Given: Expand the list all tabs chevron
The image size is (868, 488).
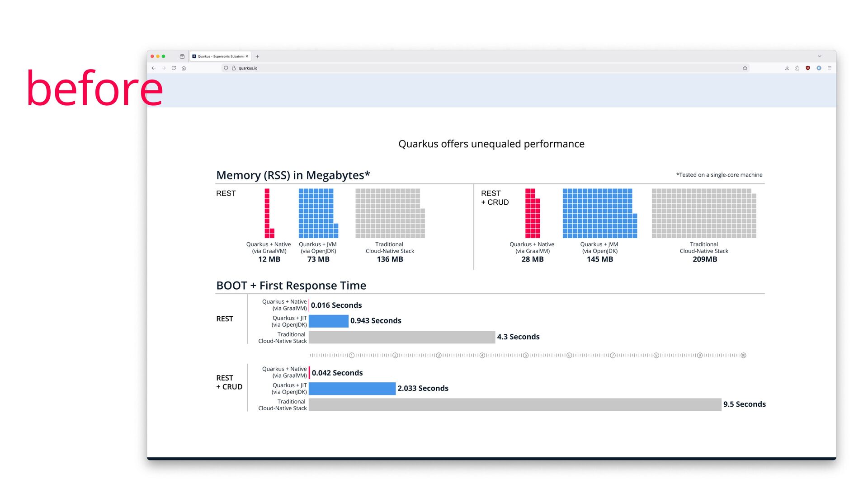Looking at the screenshot, I should (x=819, y=56).
